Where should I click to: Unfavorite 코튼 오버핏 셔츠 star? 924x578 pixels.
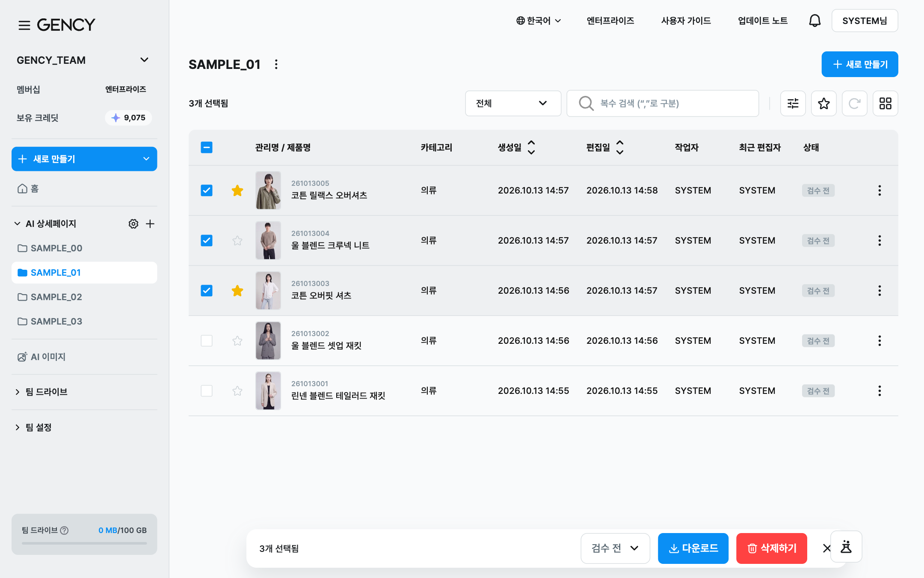pyautogui.click(x=237, y=291)
